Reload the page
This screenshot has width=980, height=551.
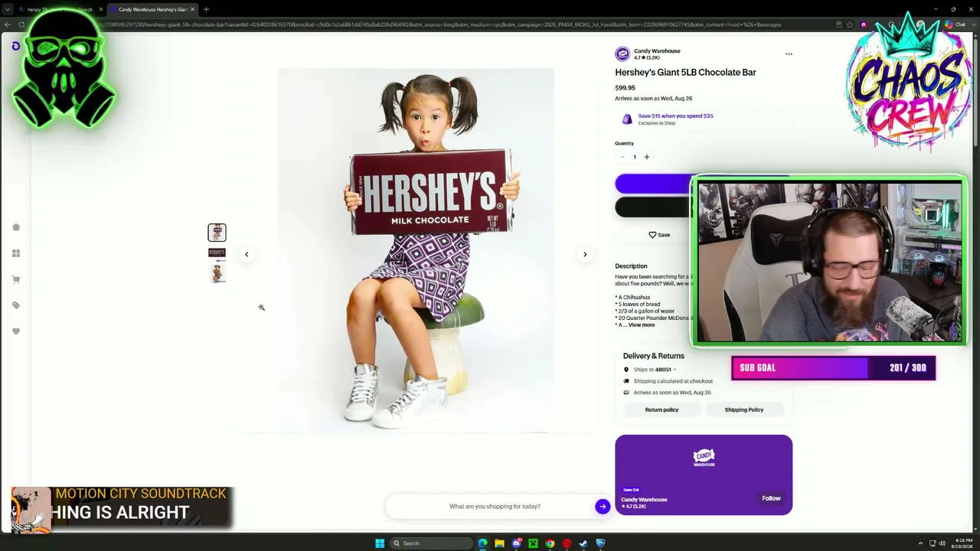coord(21,24)
